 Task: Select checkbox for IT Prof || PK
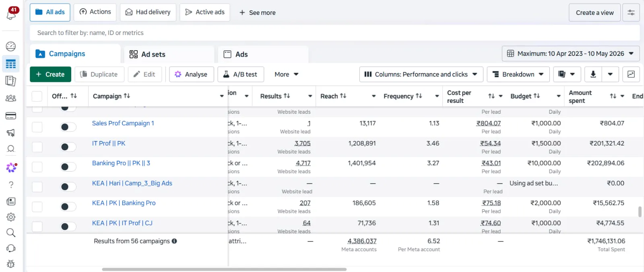coord(37,147)
